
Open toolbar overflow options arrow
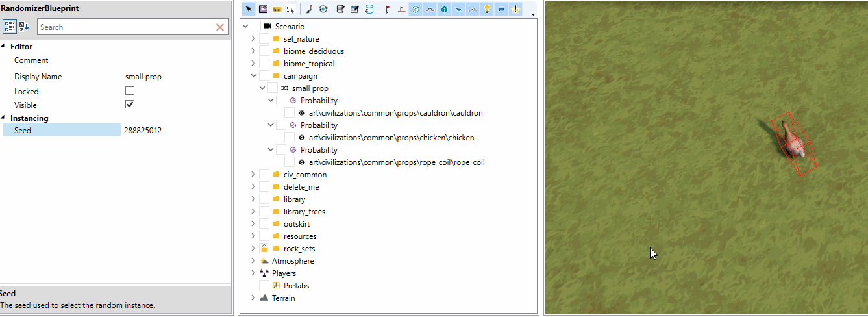pyautogui.click(x=533, y=12)
